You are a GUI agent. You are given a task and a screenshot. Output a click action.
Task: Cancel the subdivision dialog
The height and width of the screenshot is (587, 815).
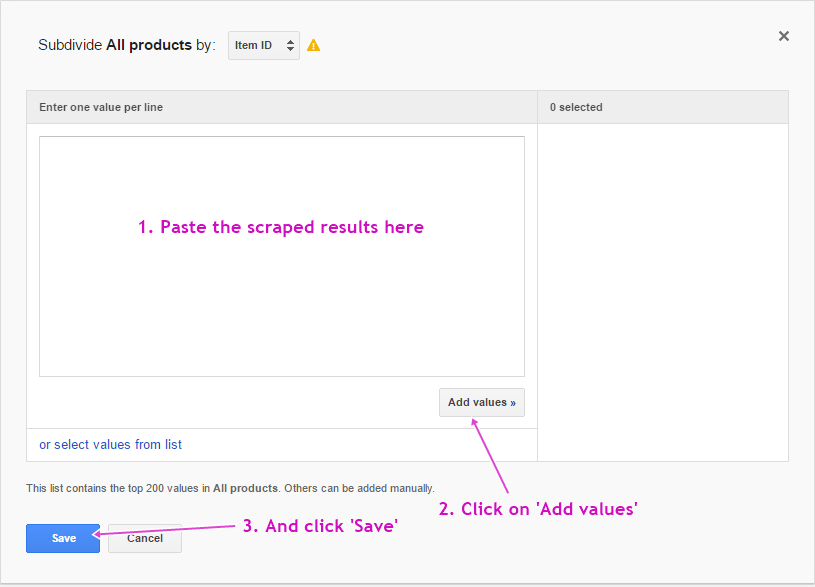(145, 538)
